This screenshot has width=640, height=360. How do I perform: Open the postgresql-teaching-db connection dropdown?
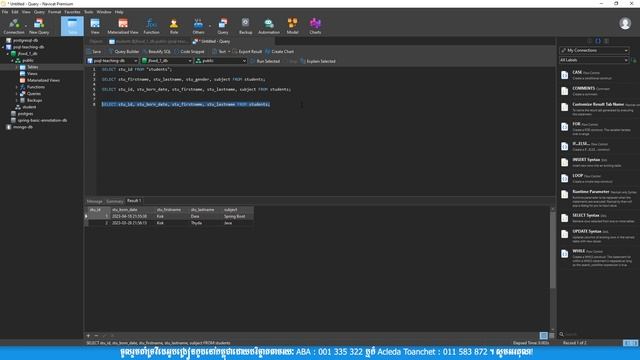(x=112, y=61)
